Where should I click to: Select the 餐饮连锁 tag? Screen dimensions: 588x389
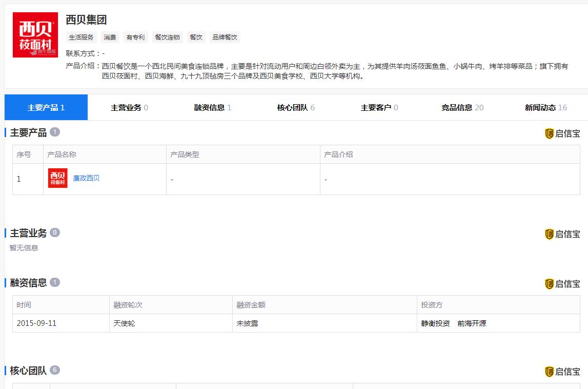[x=167, y=37]
